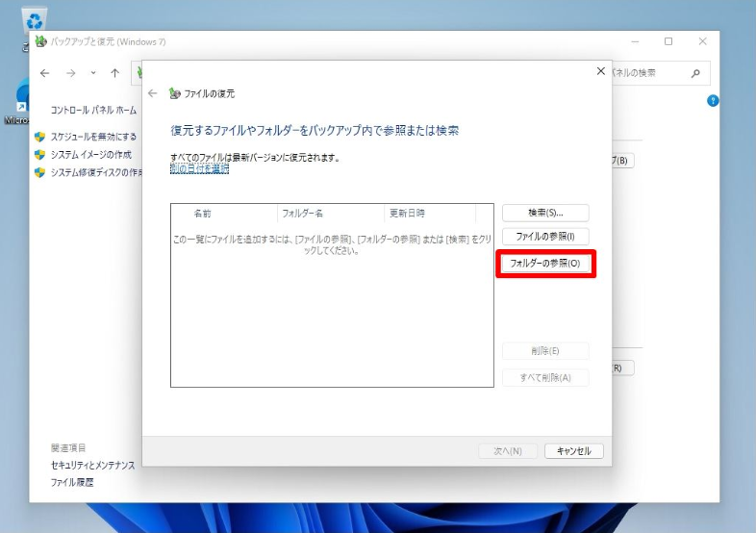Close the バックアップと復元 window
756x533 pixels.
(x=702, y=41)
